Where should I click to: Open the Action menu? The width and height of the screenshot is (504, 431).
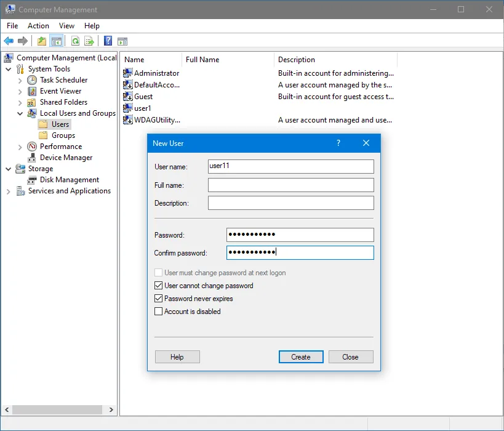[38, 26]
